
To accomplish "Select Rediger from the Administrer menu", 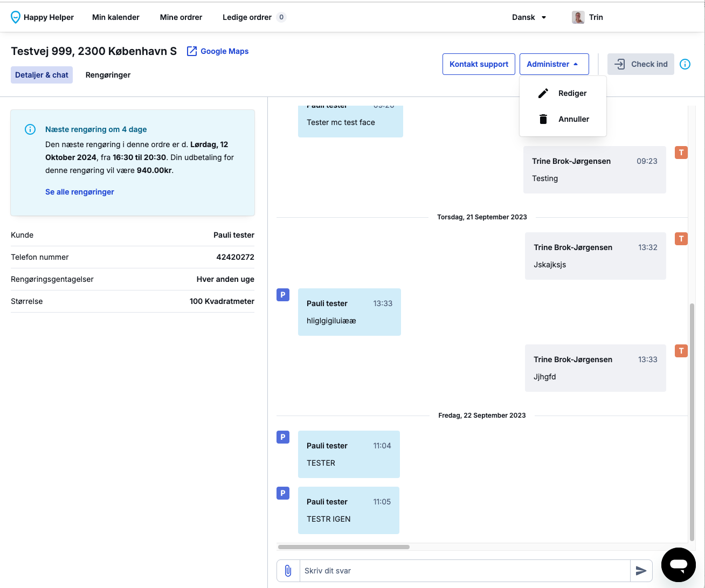I will (563, 93).
